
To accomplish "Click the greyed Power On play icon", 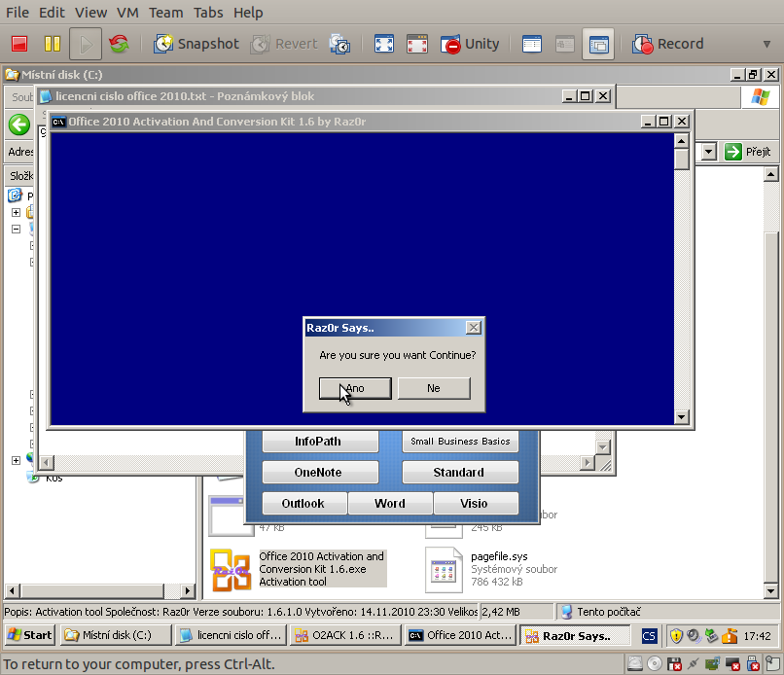I will click(86, 44).
